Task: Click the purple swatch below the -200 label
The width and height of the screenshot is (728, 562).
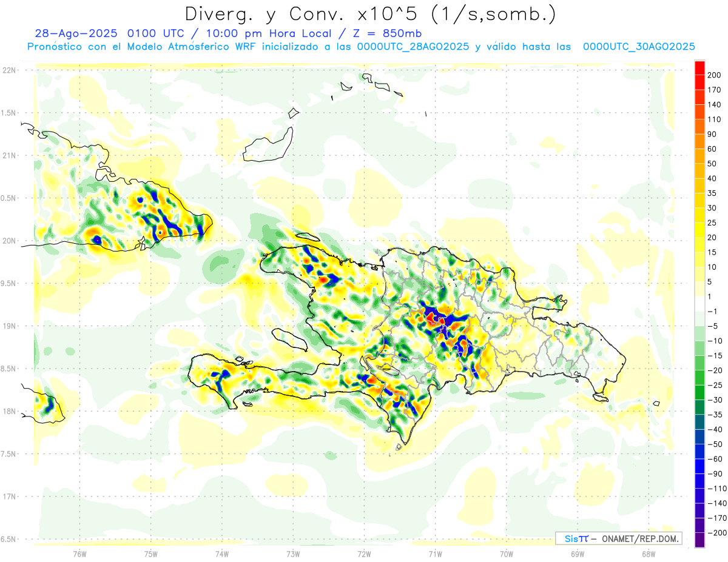Action: [699, 540]
